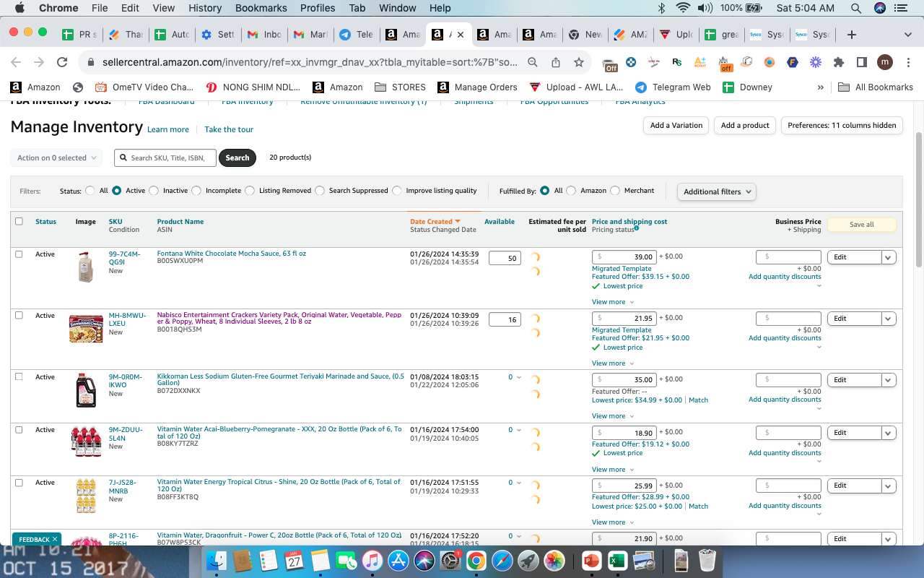The image size is (924, 578).
Task: Open Edit dropdown arrow for Kikkoman Teriyaki
Action: point(889,380)
